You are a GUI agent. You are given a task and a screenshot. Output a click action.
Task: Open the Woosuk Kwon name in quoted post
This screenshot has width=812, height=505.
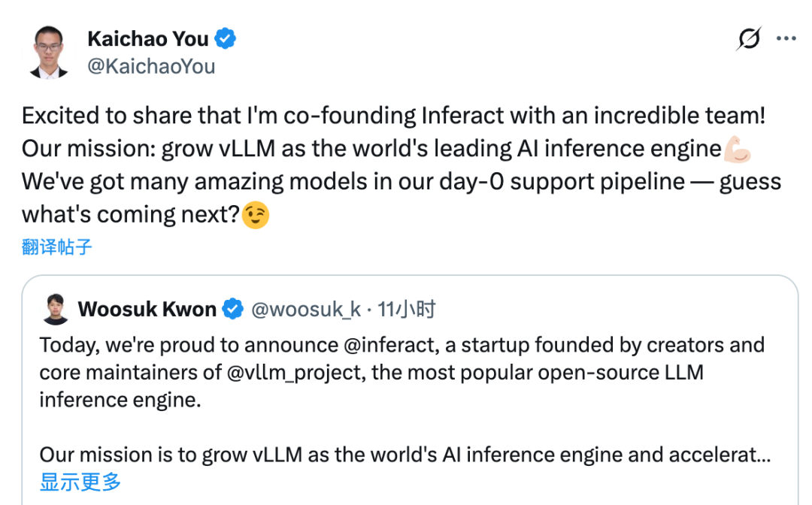(147, 309)
